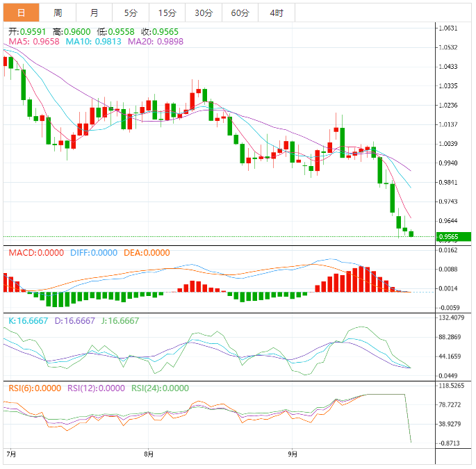Click the MA10: 0.9813 indicator label
Screen dimensions: 476x469
(94, 41)
